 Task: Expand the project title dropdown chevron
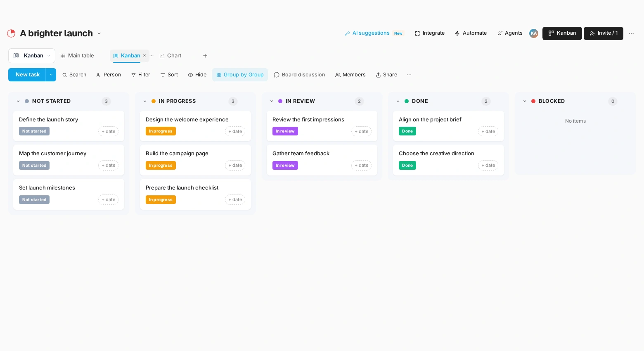pyautogui.click(x=99, y=33)
